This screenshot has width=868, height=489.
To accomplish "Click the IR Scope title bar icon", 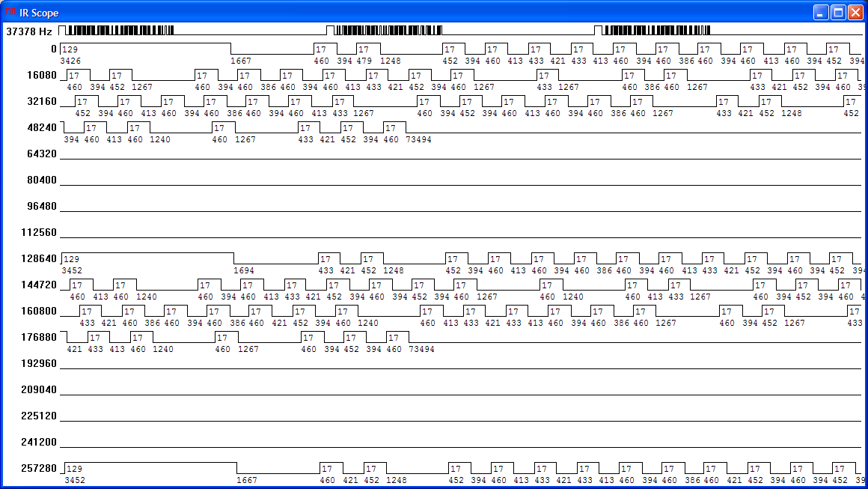I will [10, 12].
